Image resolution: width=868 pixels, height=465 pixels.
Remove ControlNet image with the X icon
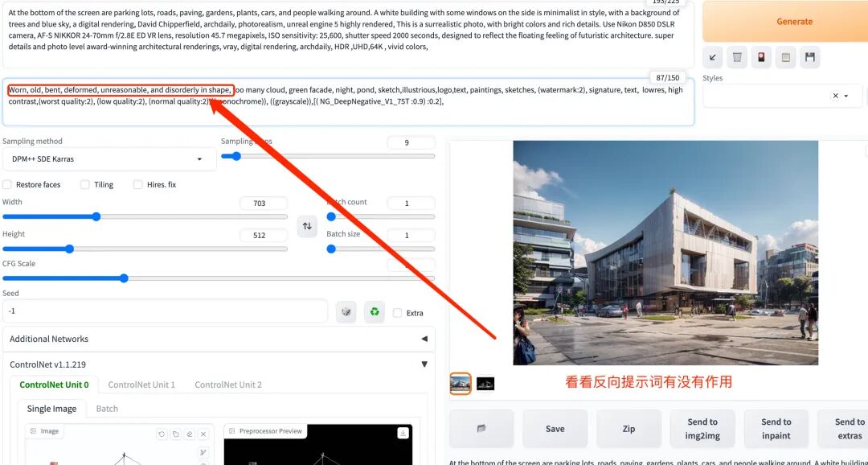pyautogui.click(x=203, y=434)
